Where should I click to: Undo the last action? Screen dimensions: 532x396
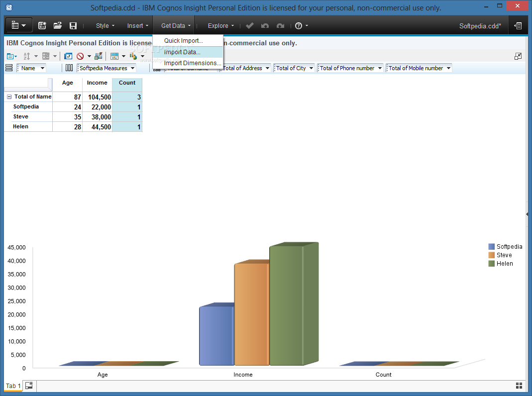point(265,26)
